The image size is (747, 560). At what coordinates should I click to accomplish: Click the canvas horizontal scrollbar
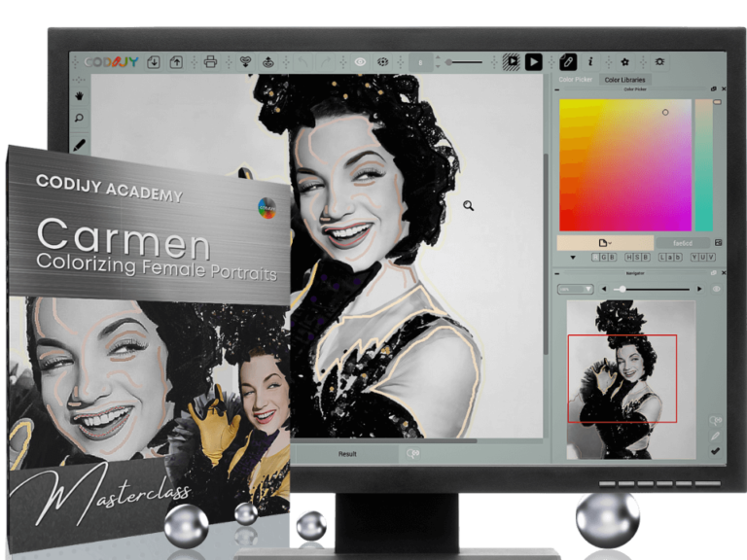click(384, 441)
